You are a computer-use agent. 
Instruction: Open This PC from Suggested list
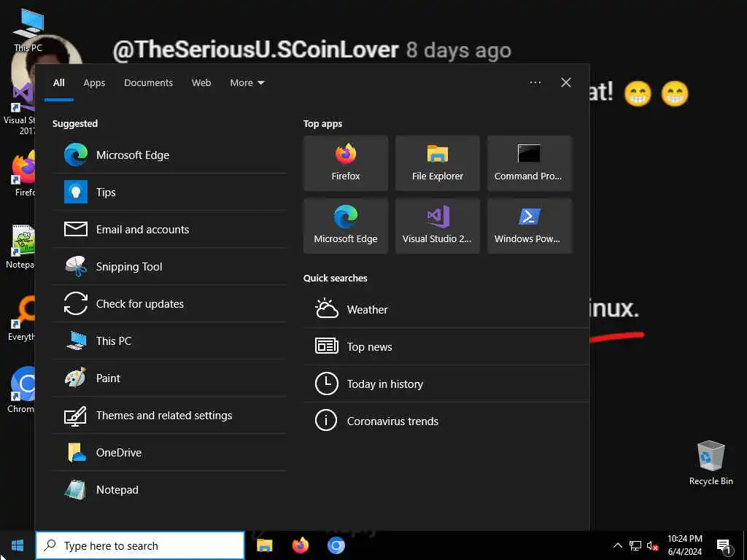point(169,341)
